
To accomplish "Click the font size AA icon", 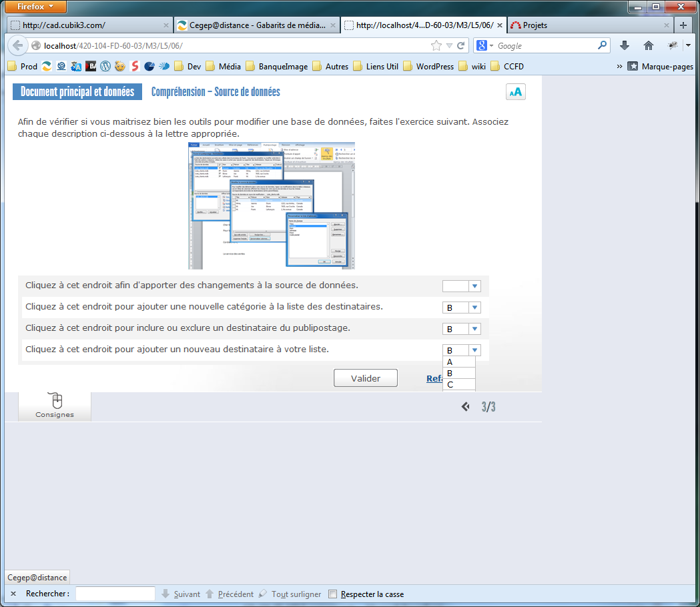I will click(x=515, y=92).
